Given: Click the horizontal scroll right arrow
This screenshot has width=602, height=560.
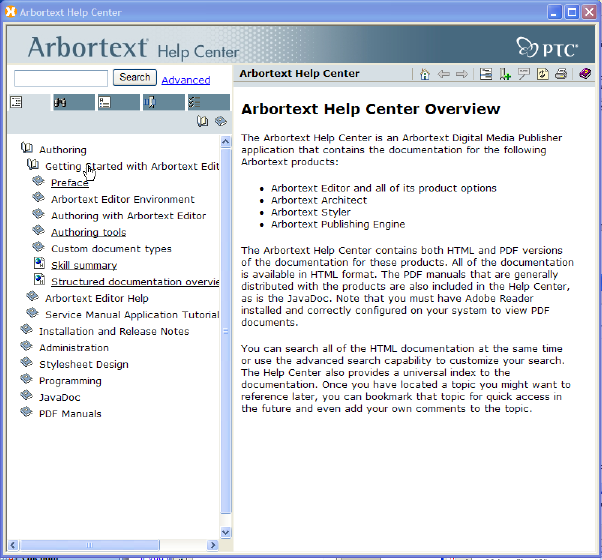Looking at the screenshot, I should point(212,545).
